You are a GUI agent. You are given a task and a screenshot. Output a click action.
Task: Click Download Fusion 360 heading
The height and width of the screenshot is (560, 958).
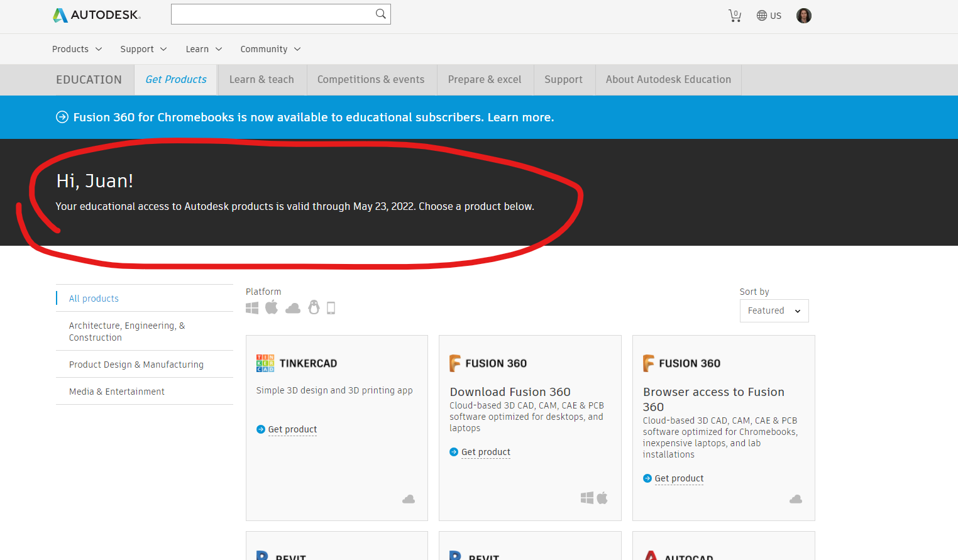coord(510,392)
